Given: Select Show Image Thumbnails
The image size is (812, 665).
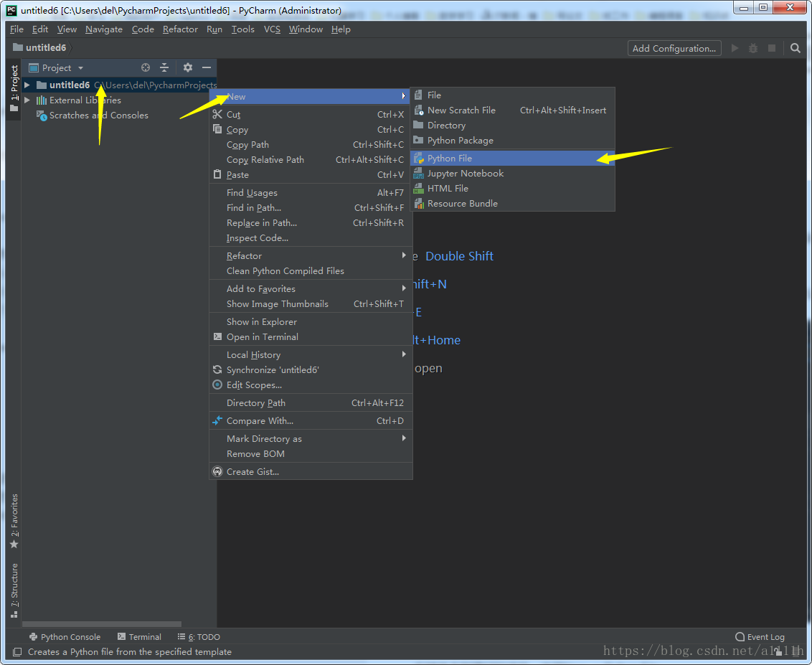Looking at the screenshot, I should pos(311,304).
